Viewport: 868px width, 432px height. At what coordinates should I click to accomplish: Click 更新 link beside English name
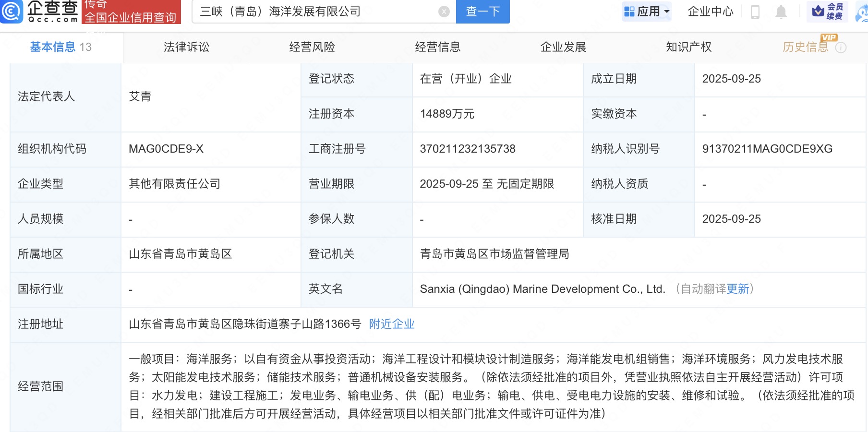point(738,289)
